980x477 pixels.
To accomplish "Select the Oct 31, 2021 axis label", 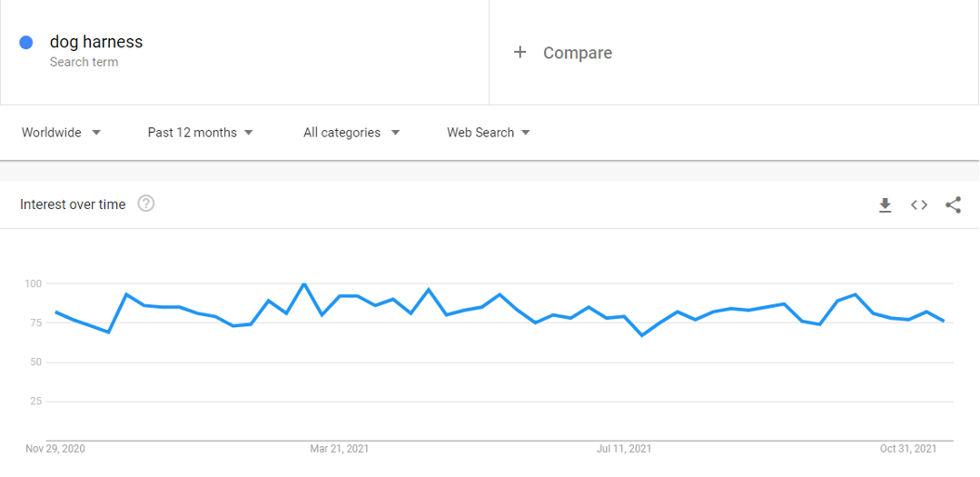I will tap(908, 449).
